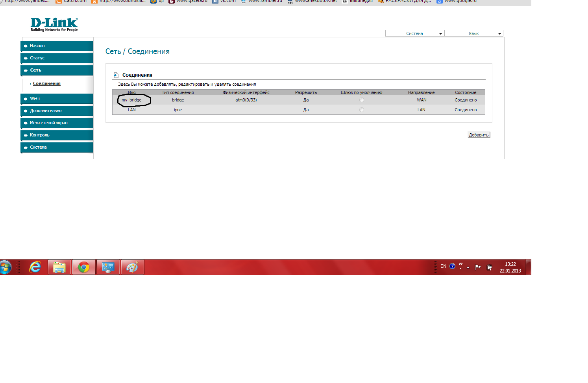
Task: Click the WAN direction cell
Action: [x=422, y=100]
